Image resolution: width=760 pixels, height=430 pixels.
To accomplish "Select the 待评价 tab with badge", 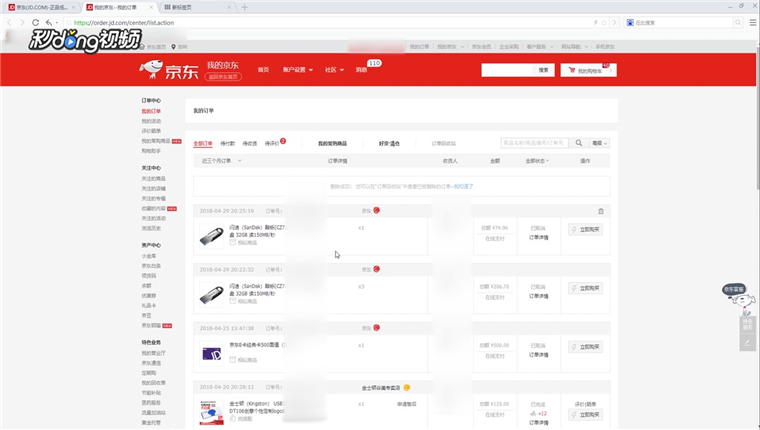I will [275, 143].
